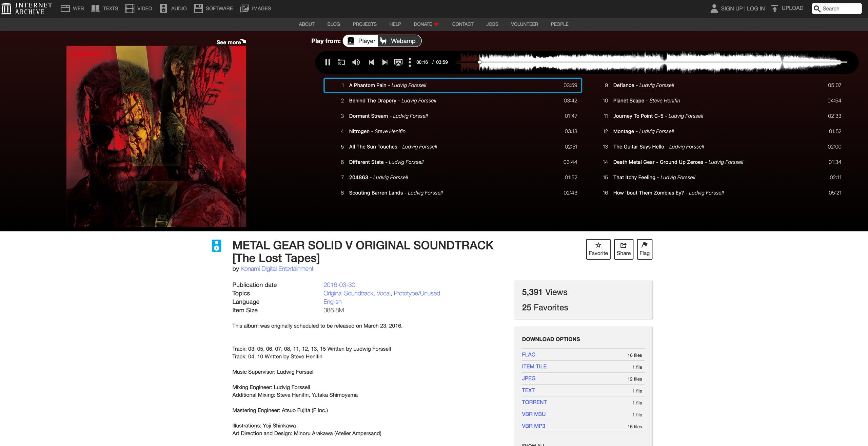
Task: Download the VBR MP3 files
Action: [533, 426]
